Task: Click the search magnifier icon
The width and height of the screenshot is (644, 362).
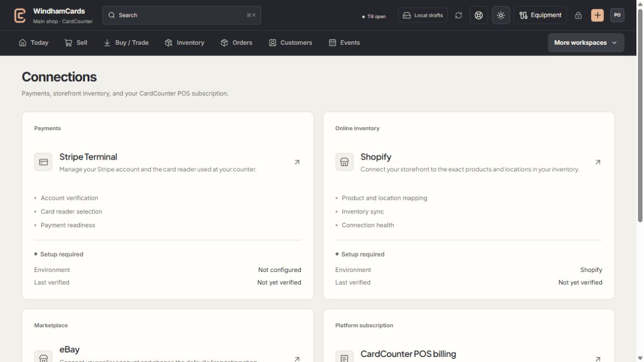Action: (112, 15)
